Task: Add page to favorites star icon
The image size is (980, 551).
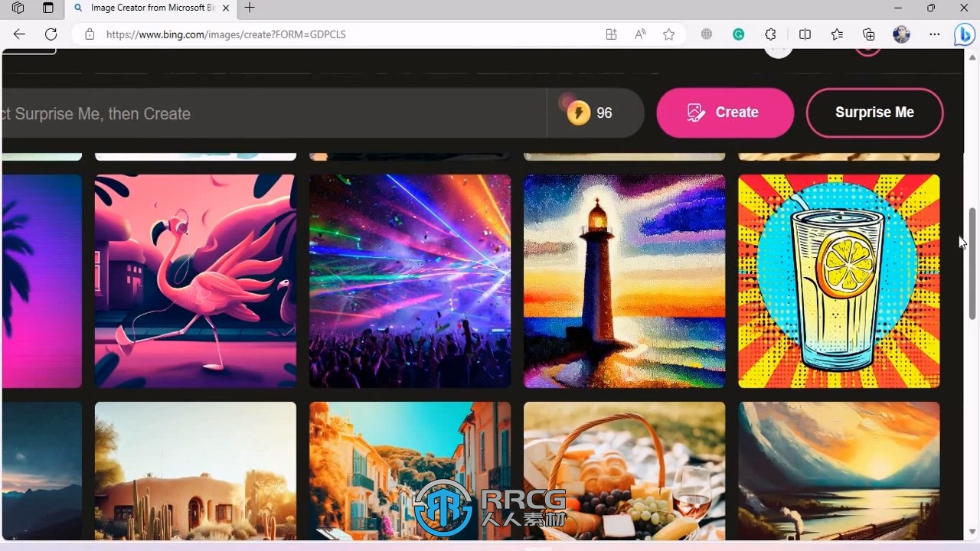Action: pos(669,34)
